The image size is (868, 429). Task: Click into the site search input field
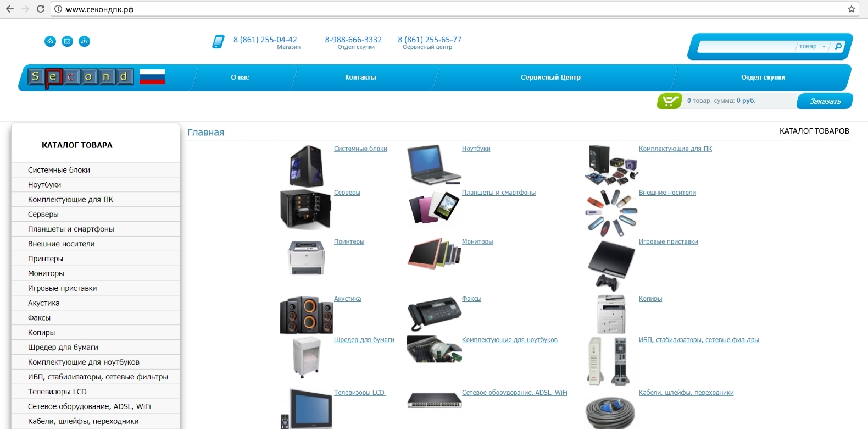coord(747,46)
